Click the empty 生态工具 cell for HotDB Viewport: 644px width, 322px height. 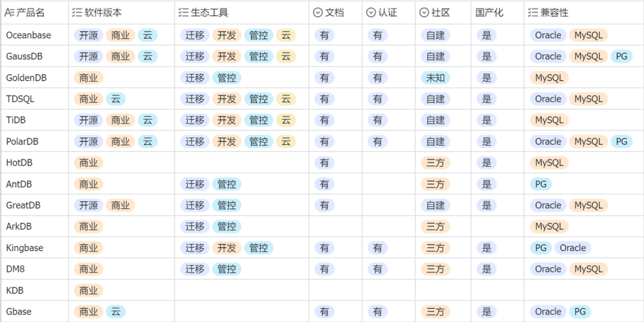click(x=241, y=163)
